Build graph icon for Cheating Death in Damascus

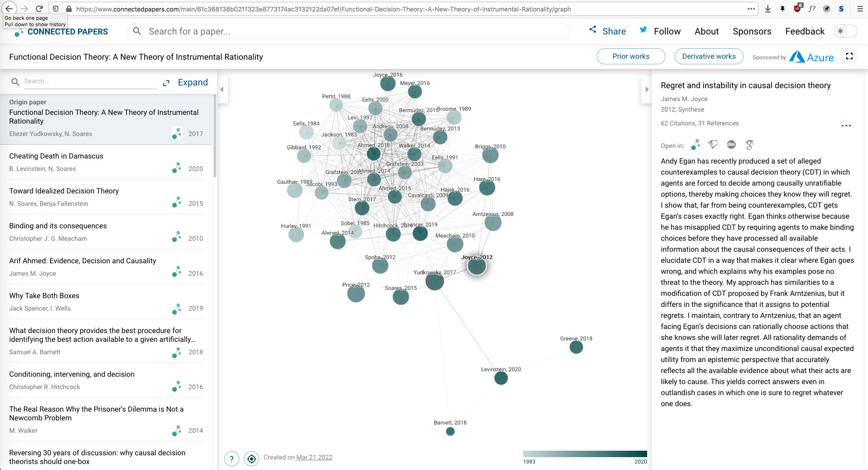pyautogui.click(x=176, y=168)
